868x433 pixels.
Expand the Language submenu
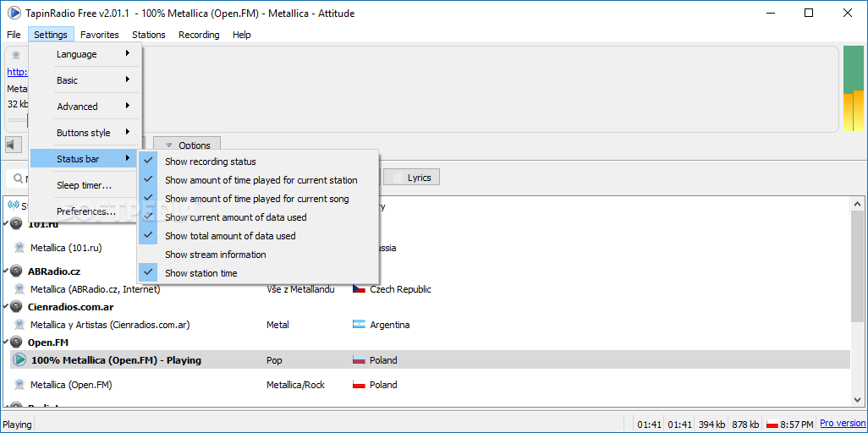85,54
